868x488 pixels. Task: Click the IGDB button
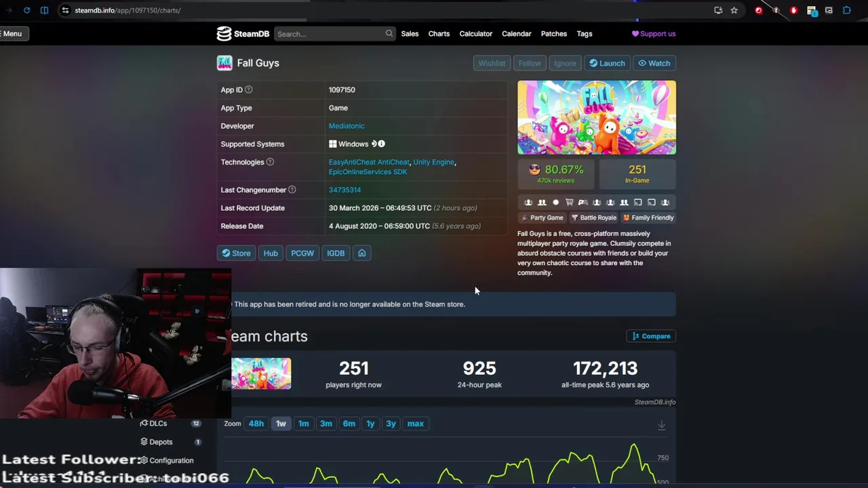[x=336, y=253]
